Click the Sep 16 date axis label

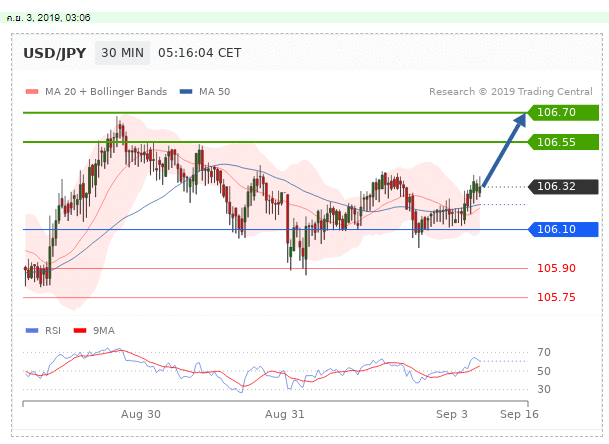tap(519, 414)
